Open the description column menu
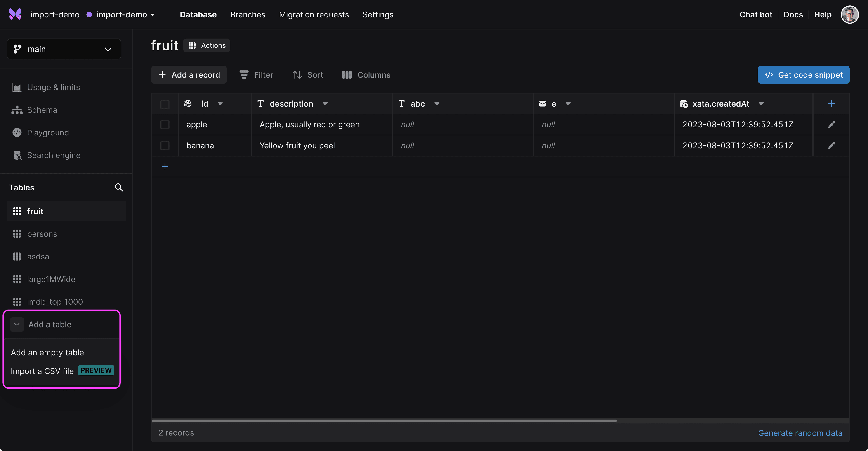Image resolution: width=868 pixels, height=451 pixels. pos(325,104)
